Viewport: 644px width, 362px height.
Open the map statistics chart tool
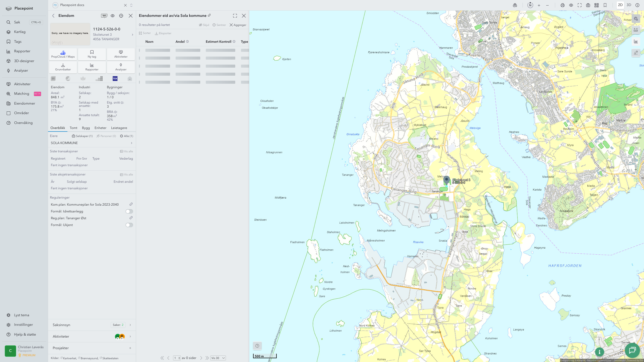click(x=636, y=41)
